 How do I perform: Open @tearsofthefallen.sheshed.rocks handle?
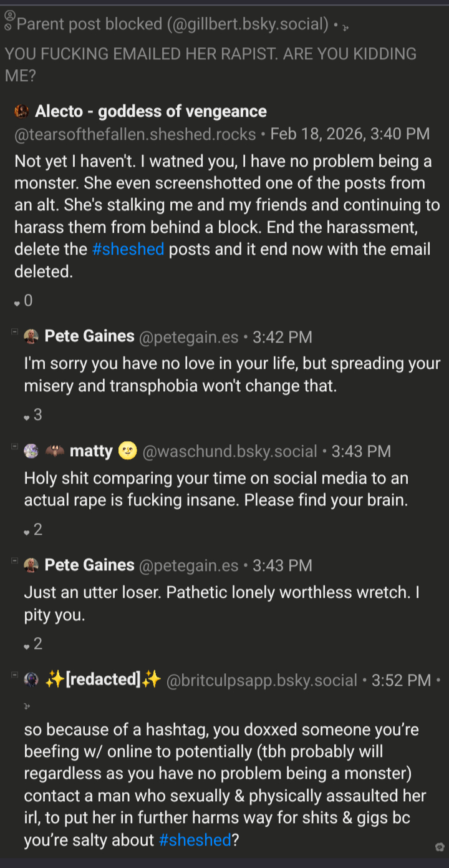135,134
